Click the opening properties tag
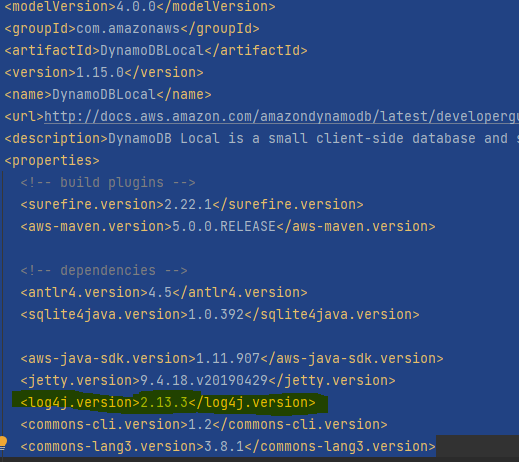519x462 pixels. (x=52, y=161)
